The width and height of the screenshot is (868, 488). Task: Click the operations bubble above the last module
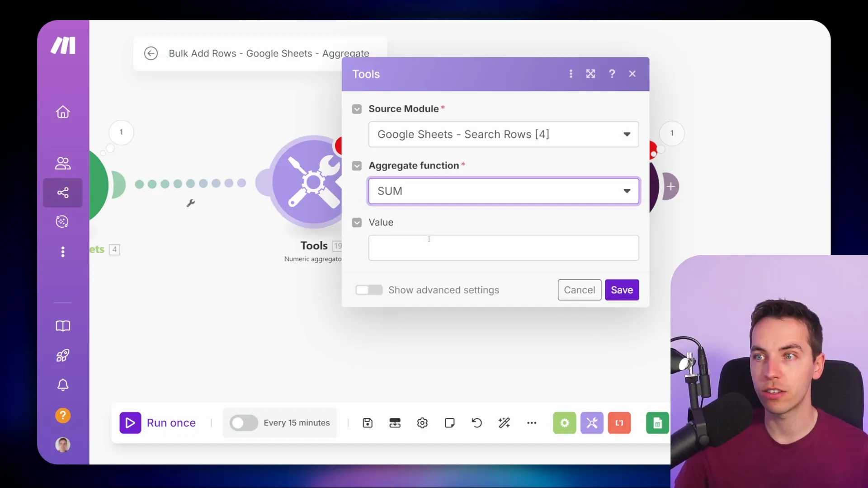tap(672, 133)
